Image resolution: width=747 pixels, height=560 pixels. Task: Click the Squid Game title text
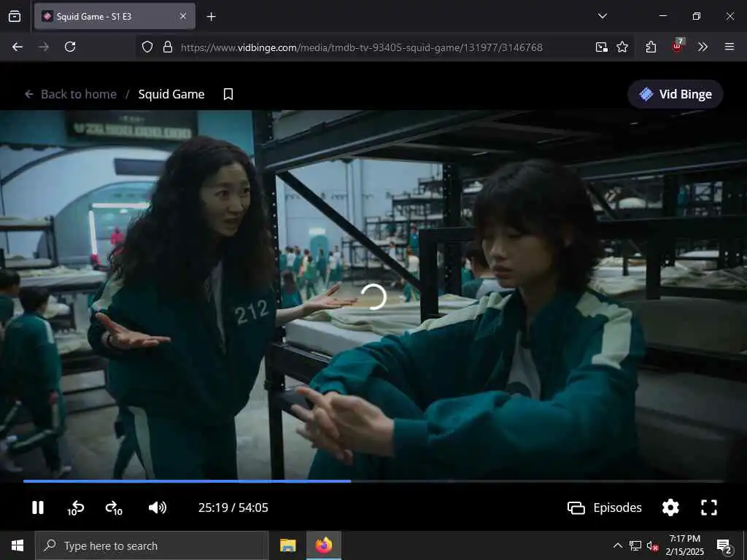pos(171,94)
